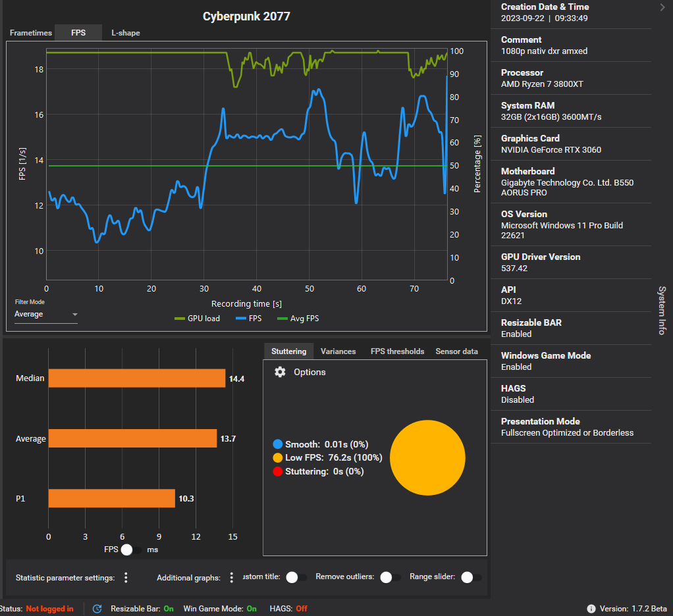Click HAGS 'Off' status text
The height and width of the screenshot is (616, 673).
tap(302, 609)
